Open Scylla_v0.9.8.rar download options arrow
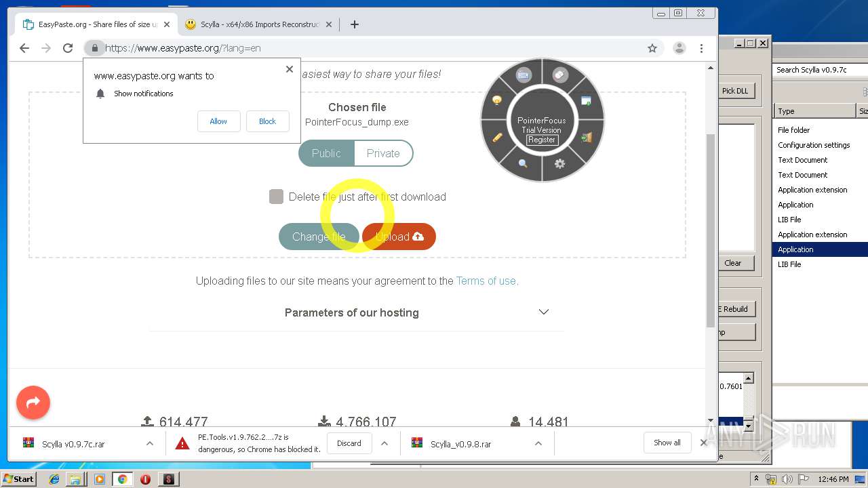This screenshot has width=868, height=488. [538, 443]
